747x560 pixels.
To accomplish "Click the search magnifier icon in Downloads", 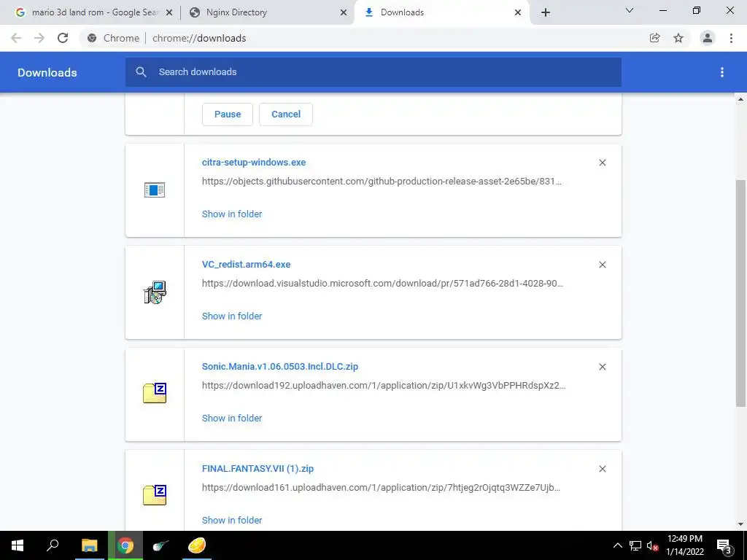I will (x=141, y=72).
